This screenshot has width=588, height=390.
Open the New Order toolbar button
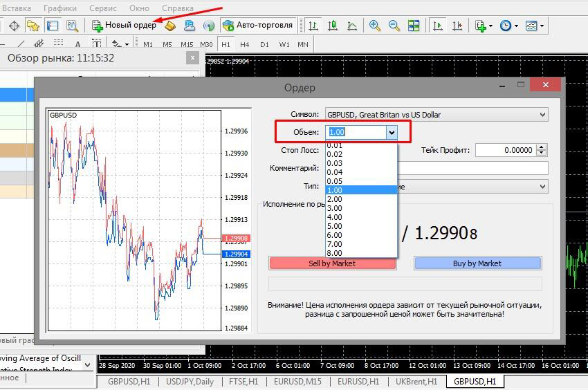point(124,25)
